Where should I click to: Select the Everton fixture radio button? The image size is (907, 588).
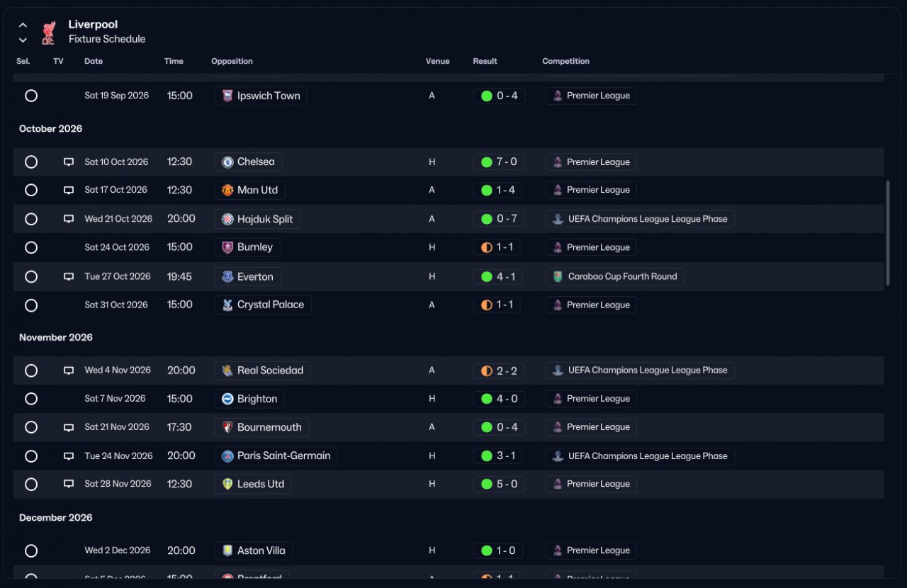click(31, 277)
